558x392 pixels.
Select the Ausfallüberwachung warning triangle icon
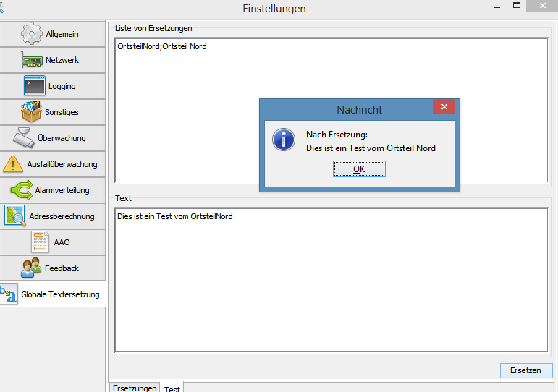pyautogui.click(x=13, y=163)
